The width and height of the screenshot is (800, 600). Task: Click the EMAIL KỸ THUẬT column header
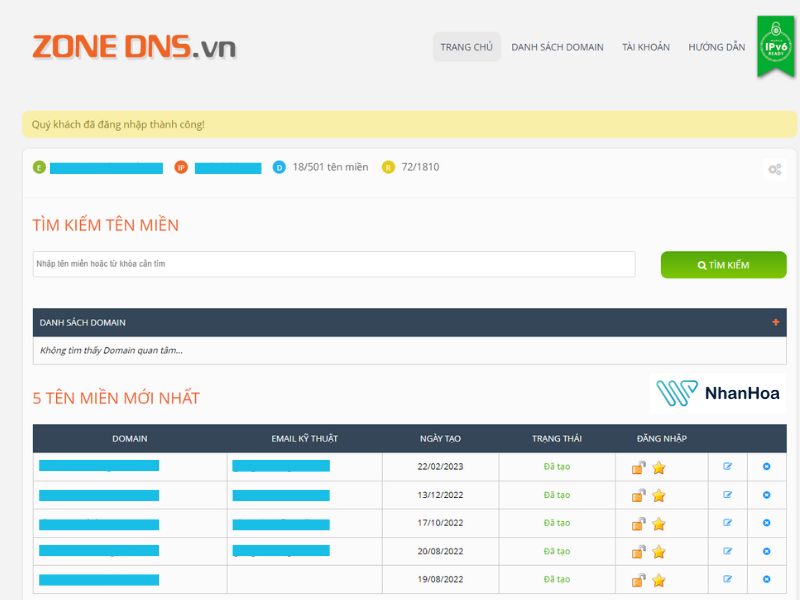click(305, 439)
